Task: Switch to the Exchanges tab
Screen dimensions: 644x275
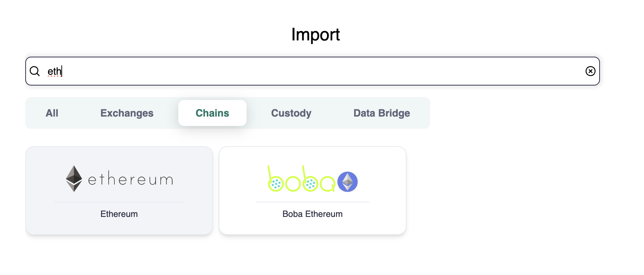Action: pos(127,113)
